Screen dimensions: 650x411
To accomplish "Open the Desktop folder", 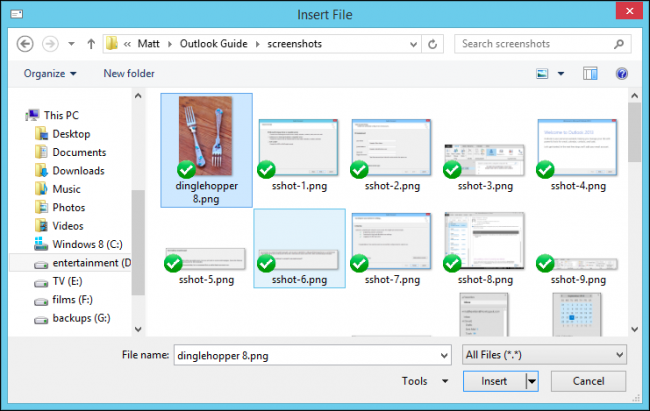I will pyautogui.click(x=63, y=134).
